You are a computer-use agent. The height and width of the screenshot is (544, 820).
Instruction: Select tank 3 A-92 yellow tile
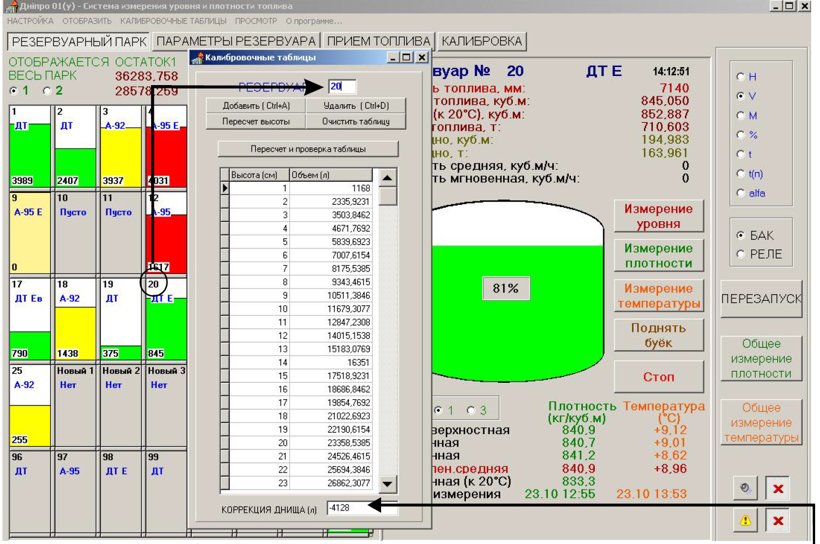(121, 146)
